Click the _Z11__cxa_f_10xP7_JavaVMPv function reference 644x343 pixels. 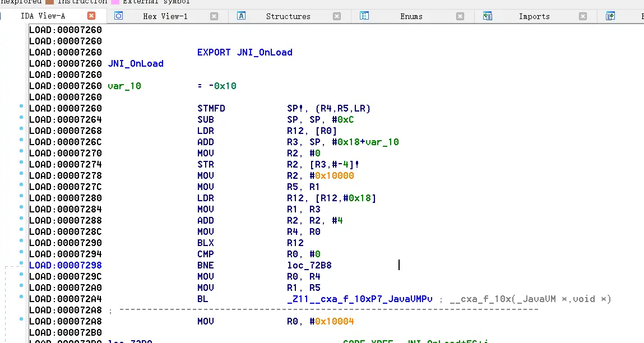click(359, 299)
